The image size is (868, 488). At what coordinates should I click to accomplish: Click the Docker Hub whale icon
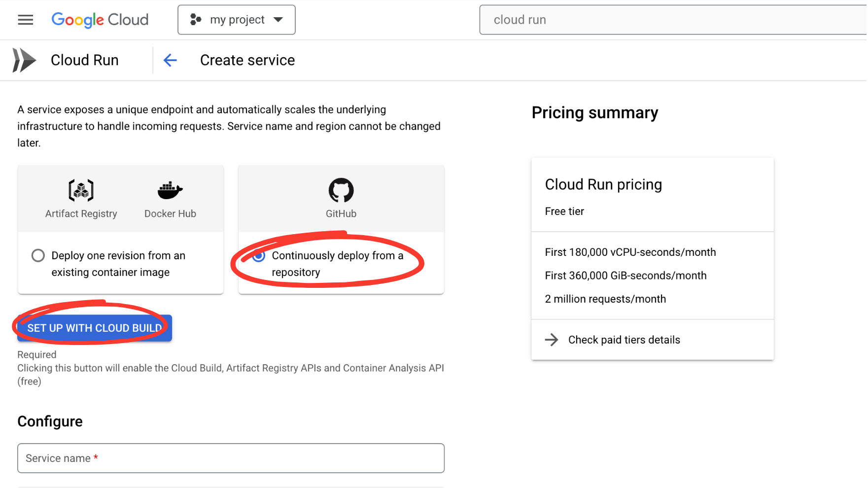[170, 190]
